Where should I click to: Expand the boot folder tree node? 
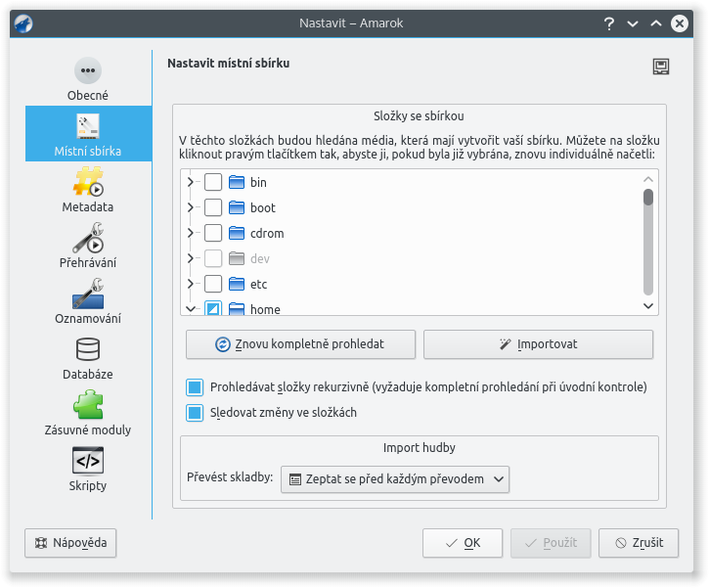pos(191,207)
